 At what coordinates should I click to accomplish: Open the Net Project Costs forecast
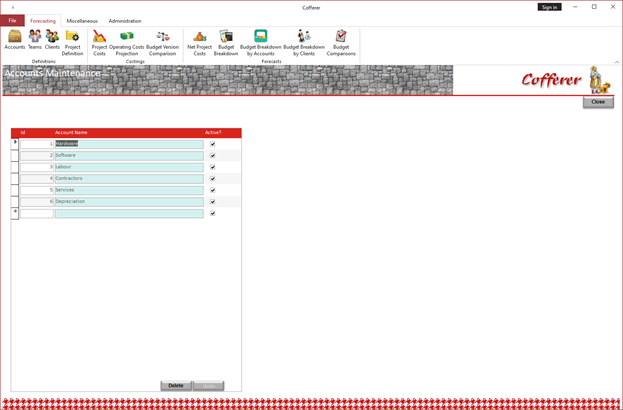pos(199,43)
